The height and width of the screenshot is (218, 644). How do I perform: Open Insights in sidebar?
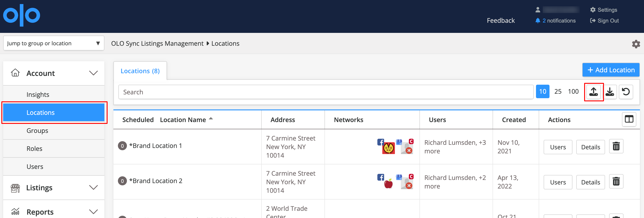[54, 95]
